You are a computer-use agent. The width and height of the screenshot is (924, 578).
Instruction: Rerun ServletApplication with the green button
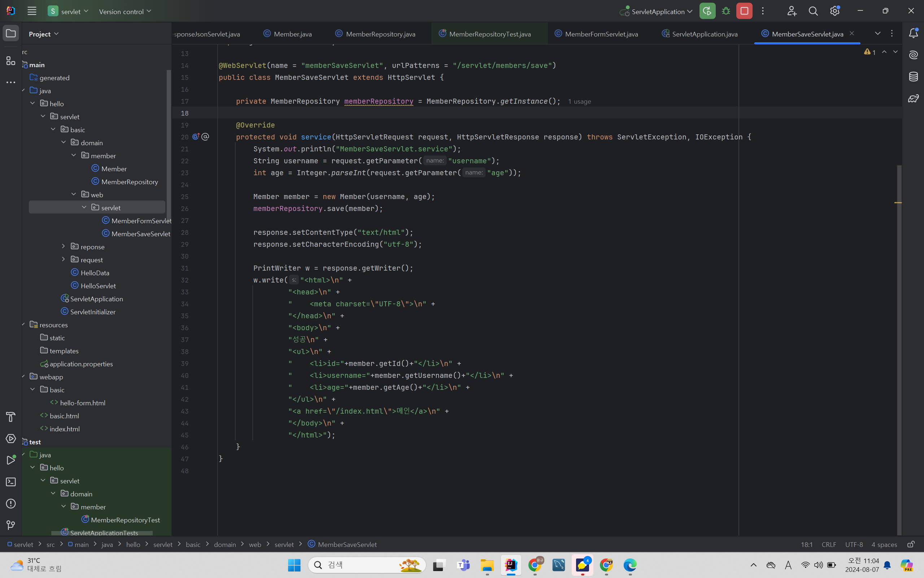click(x=707, y=11)
